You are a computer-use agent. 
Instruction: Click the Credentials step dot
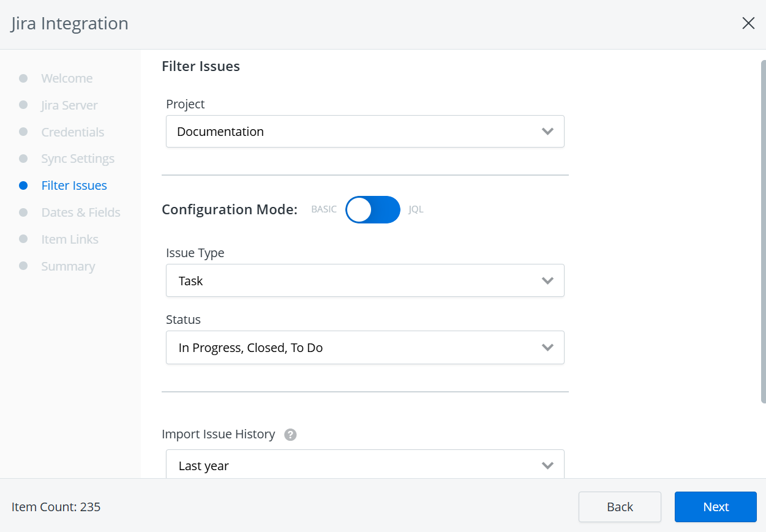23,132
